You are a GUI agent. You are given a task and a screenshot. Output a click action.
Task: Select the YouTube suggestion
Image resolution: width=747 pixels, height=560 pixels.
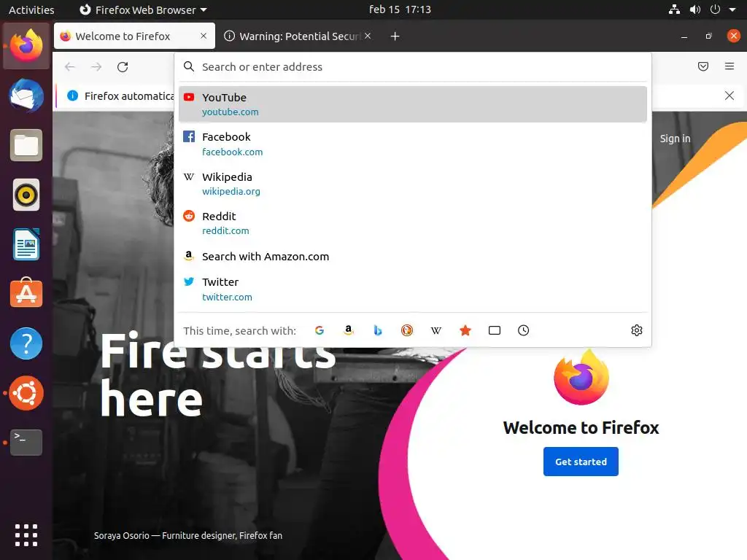[413, 104]
